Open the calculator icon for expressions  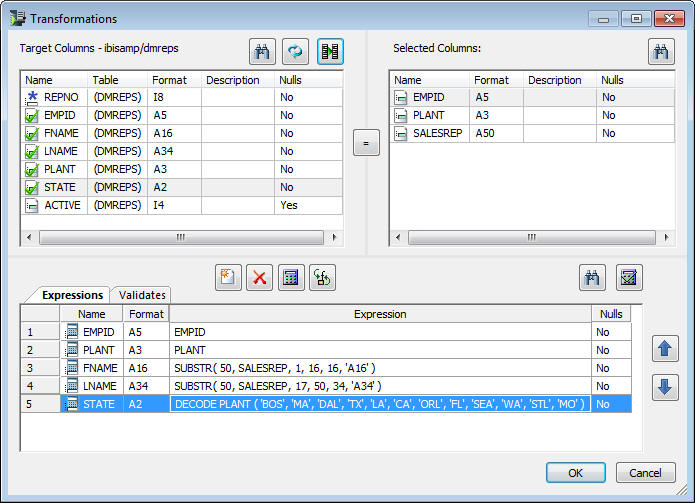[291, 278]
